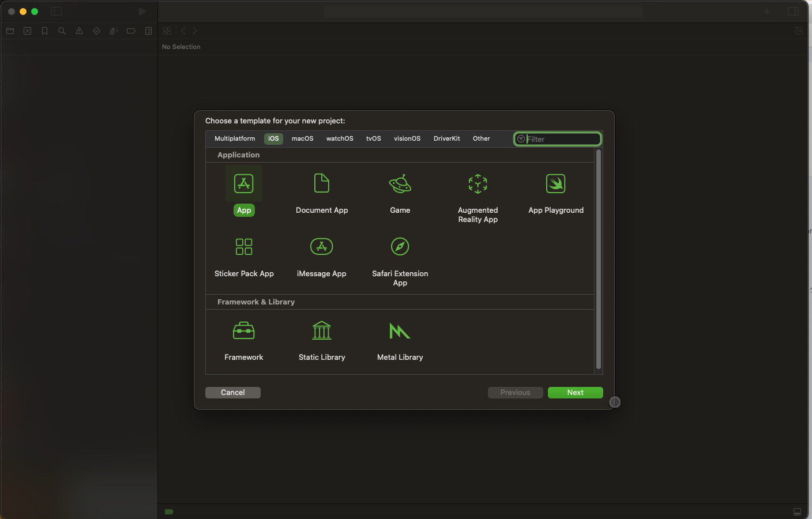Screen dimensions: 812x519
Task: Switch to the iOS tab
Action: [273, 138]
